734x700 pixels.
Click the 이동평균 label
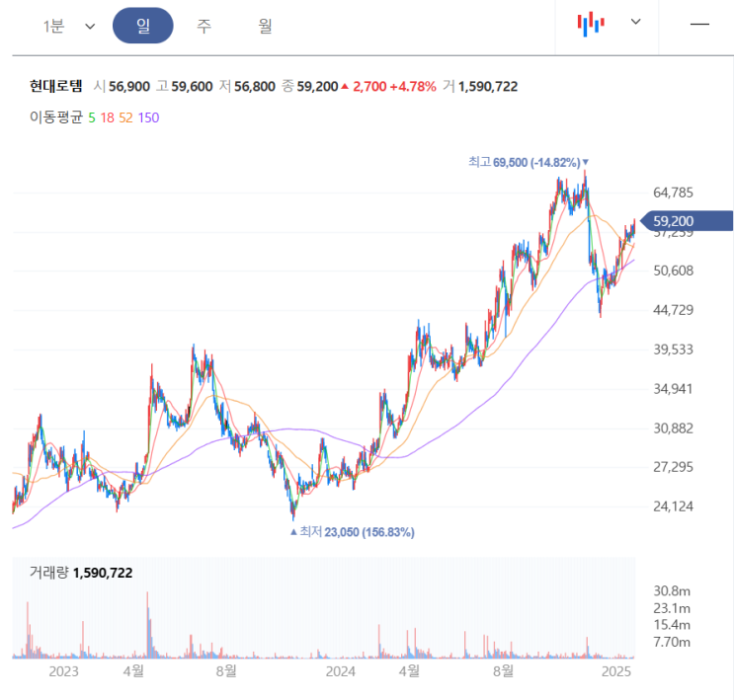click(55, 117)
